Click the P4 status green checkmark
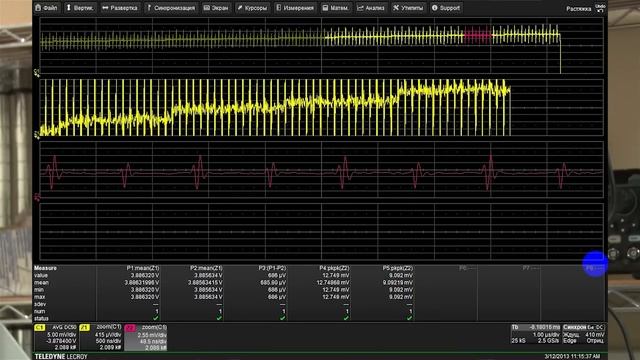 point(346,318)
